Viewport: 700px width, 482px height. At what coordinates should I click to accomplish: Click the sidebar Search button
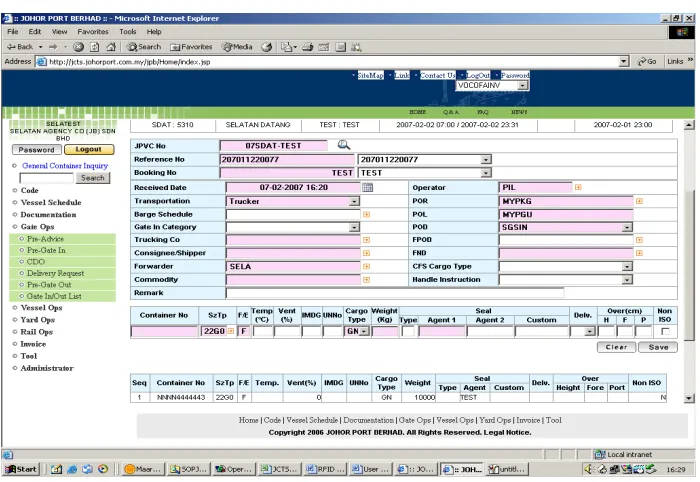pos(92,178)
